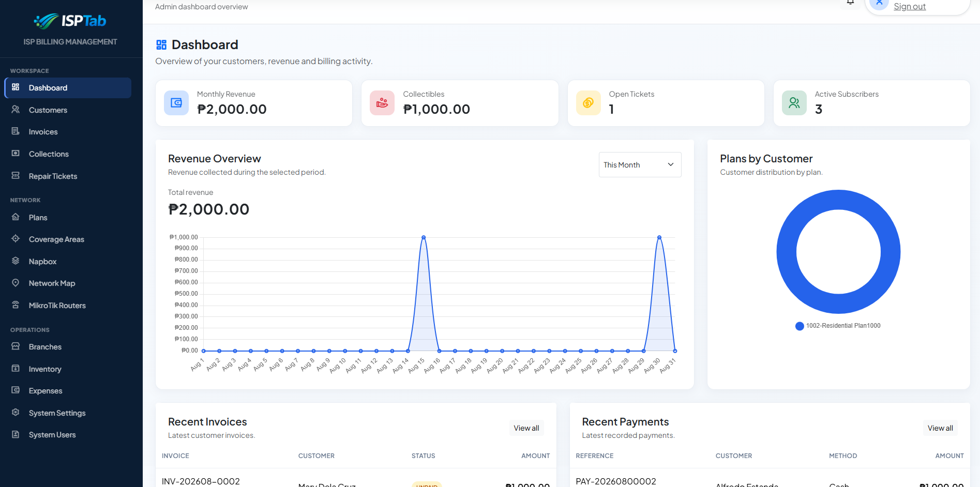Open Expenses in the sidebar

tap(68, 391)
